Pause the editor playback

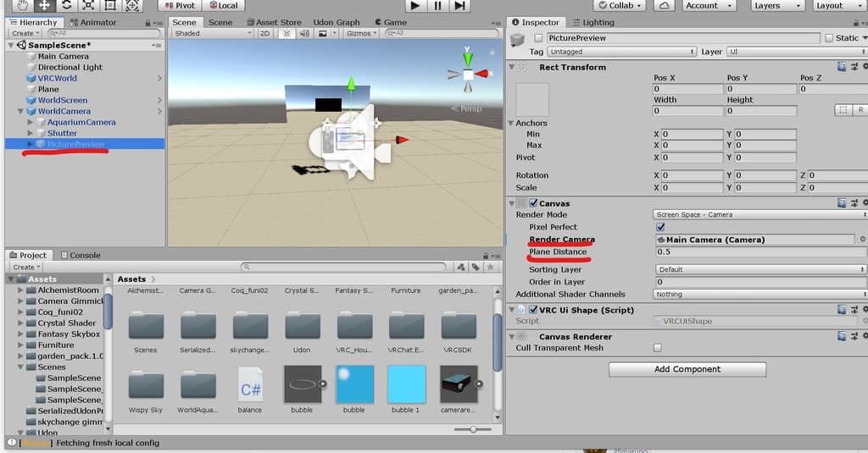coord(437,6)
